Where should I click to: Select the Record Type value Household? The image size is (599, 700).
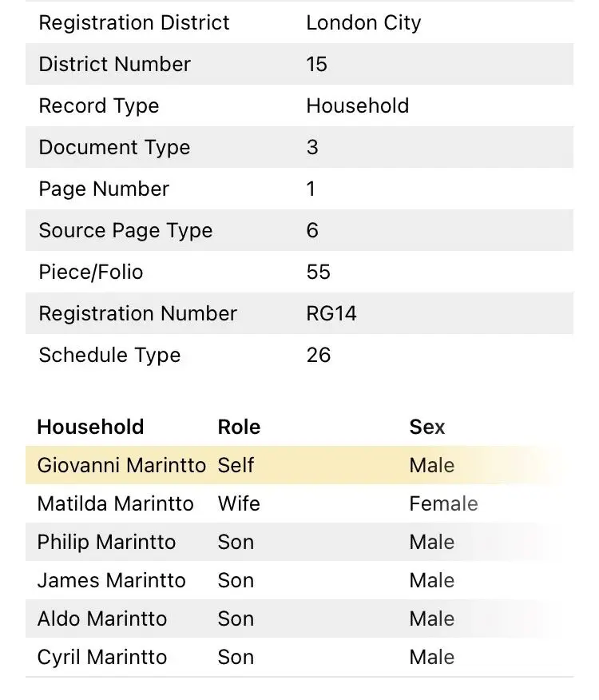358,105
